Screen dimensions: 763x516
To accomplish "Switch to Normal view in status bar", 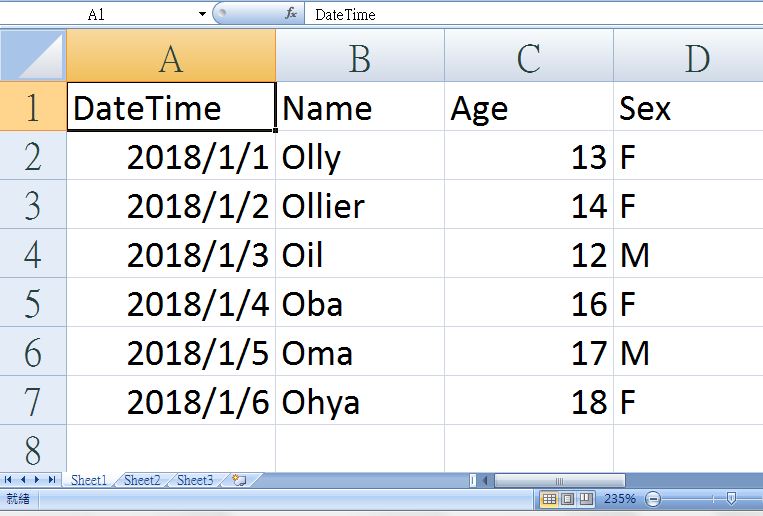I will click(x=549, y=498).
